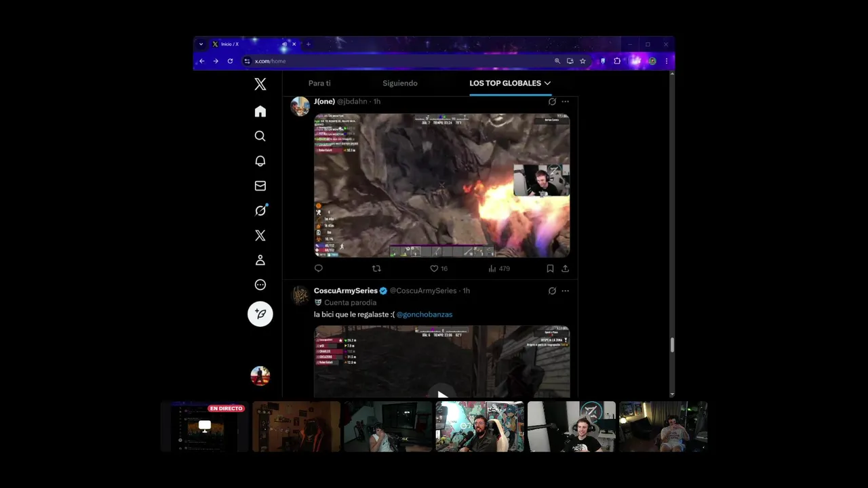Image resolution: width=868 pixels, height=488 pixels.
Task: Select the smiling man in black shirt thumbnail
Action: [572, 426]
